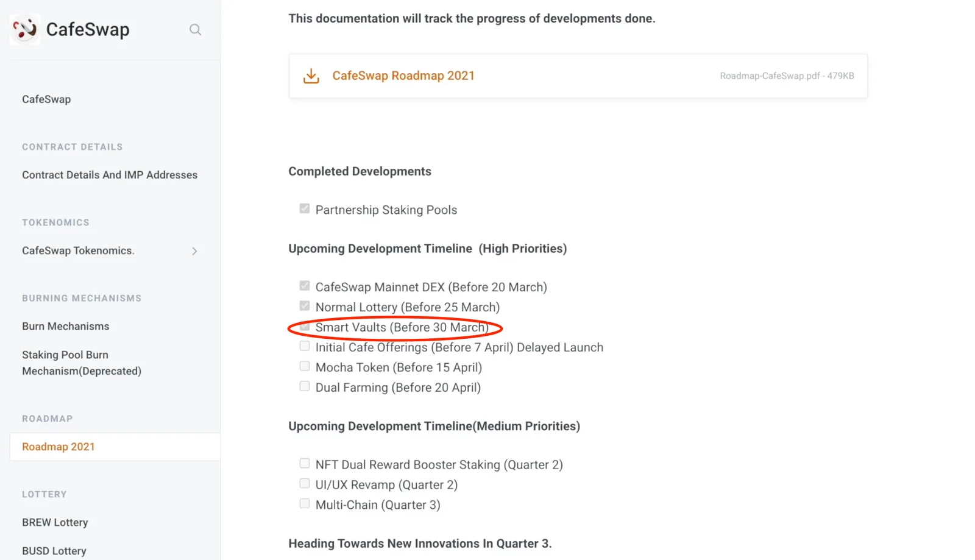975x560 pixels.
Task: Click the ROADMAP section label
Action: (x=48, y=419)
